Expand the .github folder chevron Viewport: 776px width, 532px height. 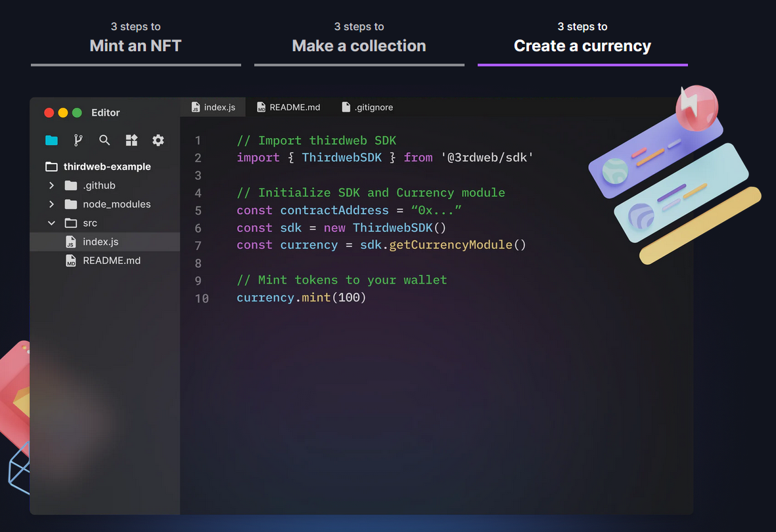coord(51,186)
